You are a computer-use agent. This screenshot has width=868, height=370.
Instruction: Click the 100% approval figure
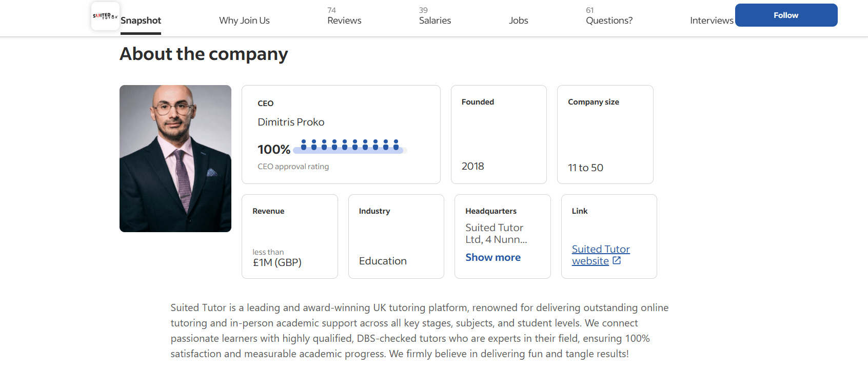pyautogui.click(x=274, y=149)
